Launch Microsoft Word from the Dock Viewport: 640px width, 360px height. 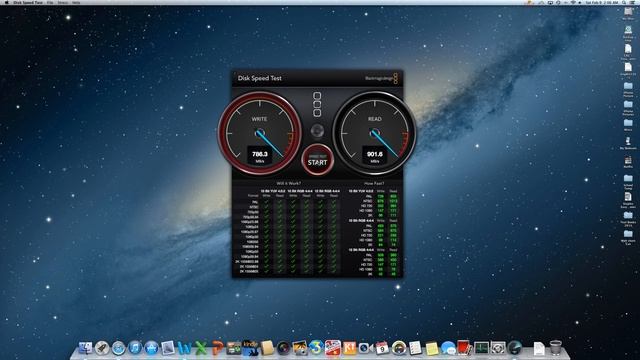click(x=184, y=348)
